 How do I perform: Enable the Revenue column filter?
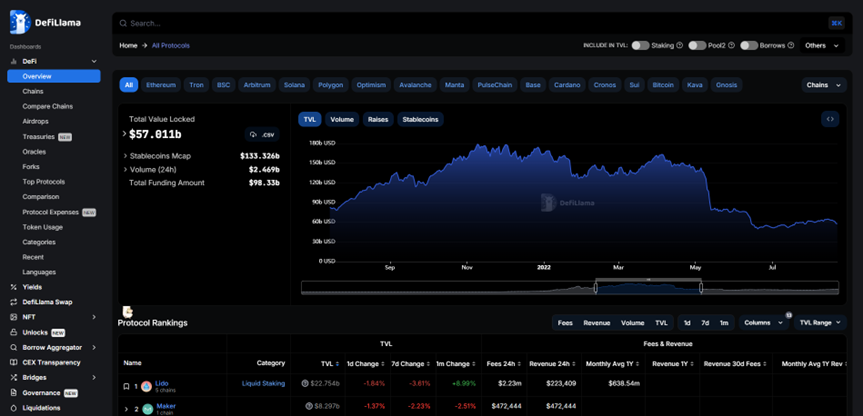(597, 323)
